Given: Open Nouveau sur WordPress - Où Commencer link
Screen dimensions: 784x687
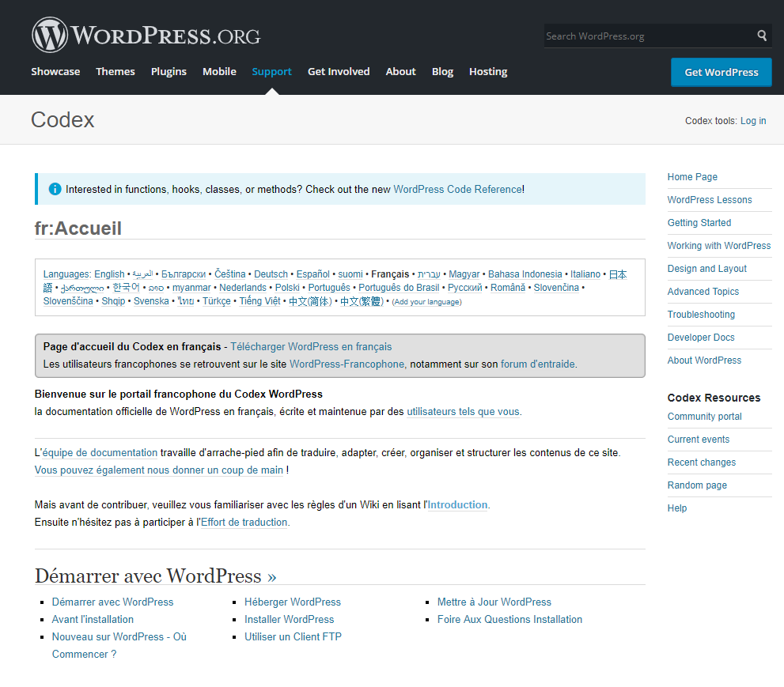Looking at the screenshot, I should pos(119,645).
